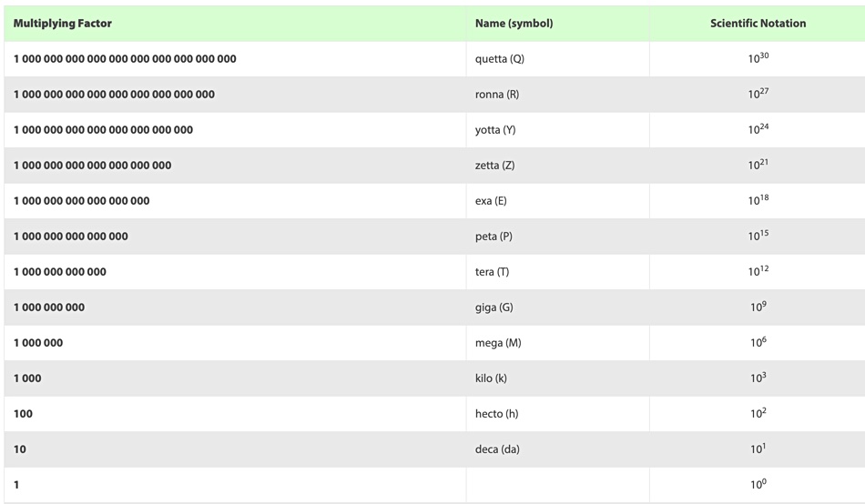Screen dimensions: 865x504
Task: Click the deca (da) name cell
Action: click(x=558, y=449)
